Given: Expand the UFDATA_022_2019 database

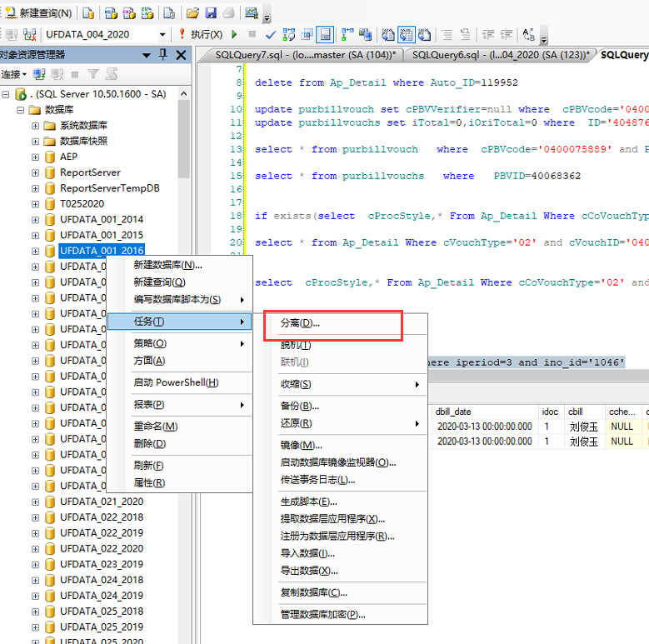Looking at the screenshot, I should (35, 533).
